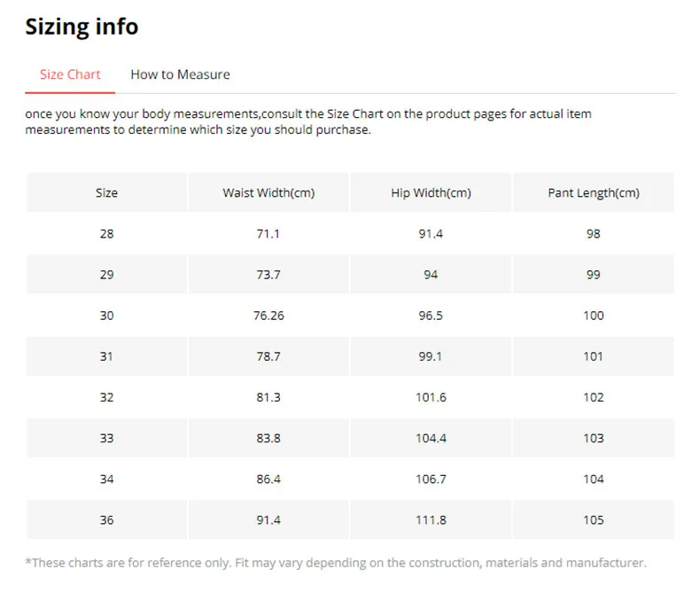Screen dimensions: 700x593
Task: Click the Pant Length(cm) column header
Action: [x=593, y=192]
